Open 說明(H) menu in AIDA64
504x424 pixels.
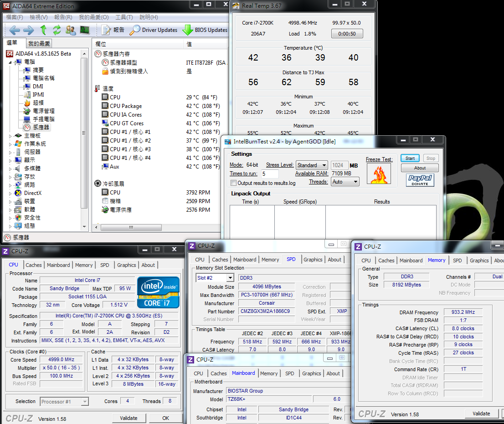pos(149,17)
